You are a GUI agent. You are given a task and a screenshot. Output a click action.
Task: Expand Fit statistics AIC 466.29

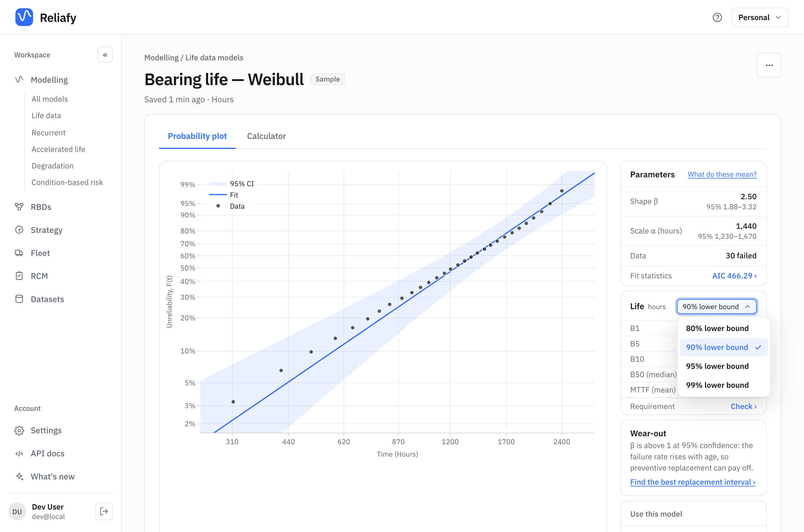735,276
